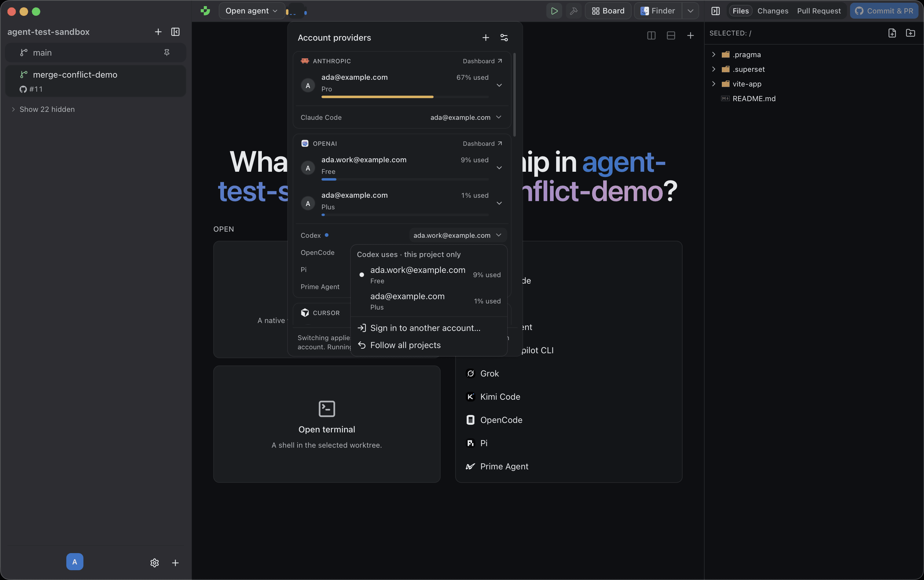
Task: Choose Sign in to another account…
Action: (429, 328)
